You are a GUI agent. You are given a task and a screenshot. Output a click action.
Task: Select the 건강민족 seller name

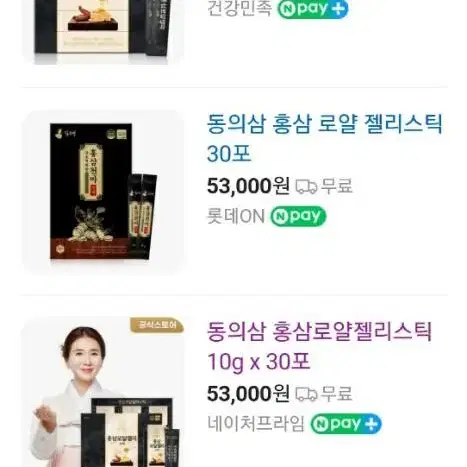pos(239,8)
